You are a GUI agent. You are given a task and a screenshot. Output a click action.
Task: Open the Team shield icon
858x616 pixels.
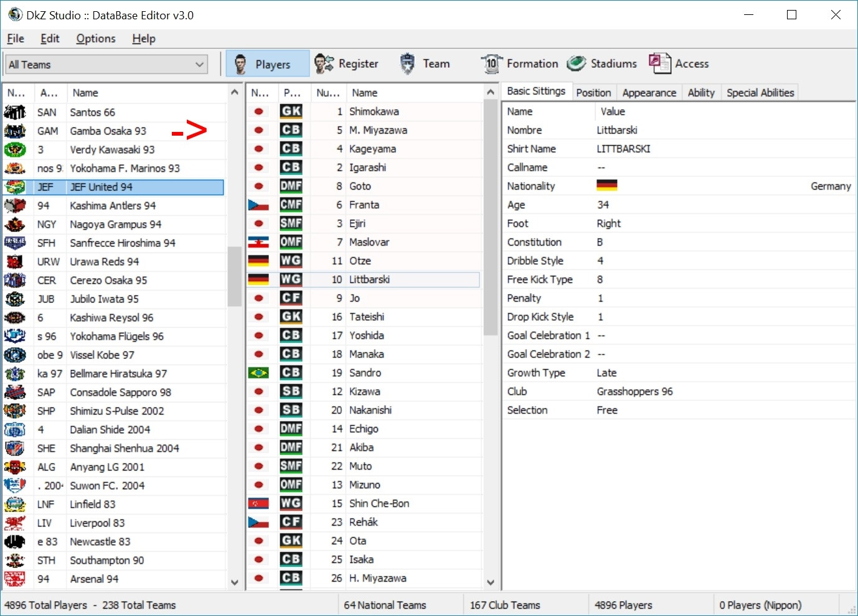[x=407, y=63]
